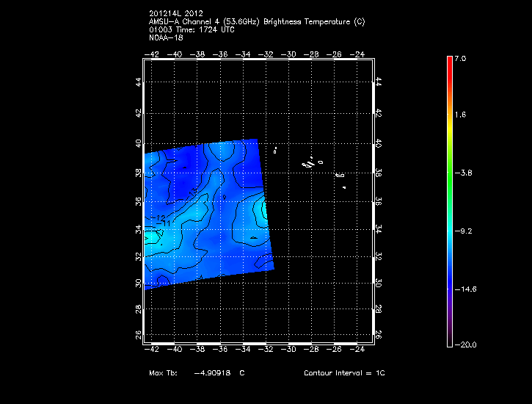Click the AMSU-A Channel 4 Brightness Temperature heading

(255, 22)
